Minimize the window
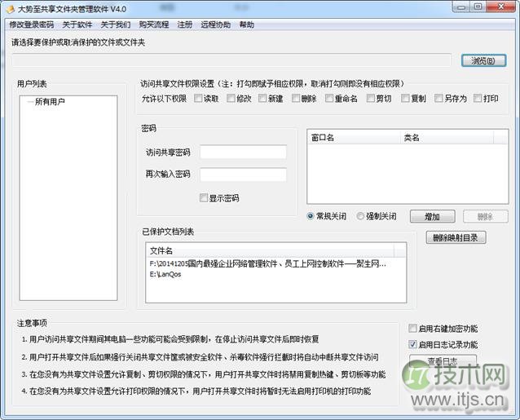The image size is (520, 420). point(461,7)
